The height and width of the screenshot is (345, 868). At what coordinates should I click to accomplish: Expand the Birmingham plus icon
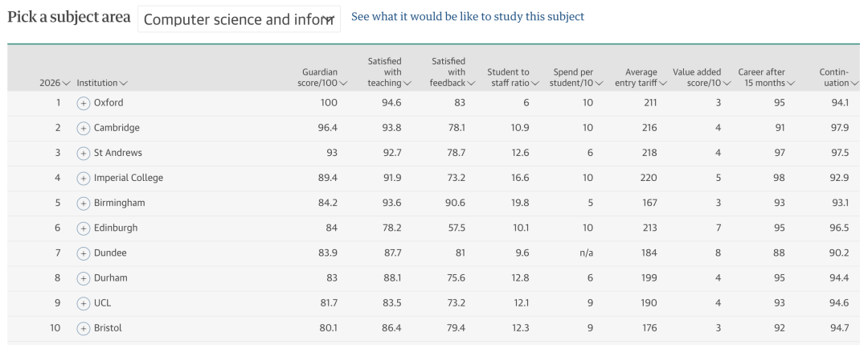coord(84,203)
